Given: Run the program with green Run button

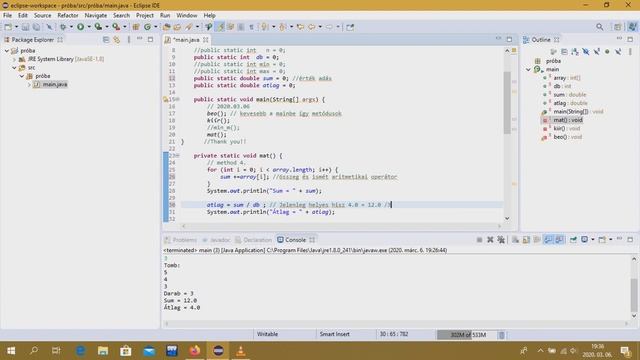Looking at the screenshot, I should [80, 27].
